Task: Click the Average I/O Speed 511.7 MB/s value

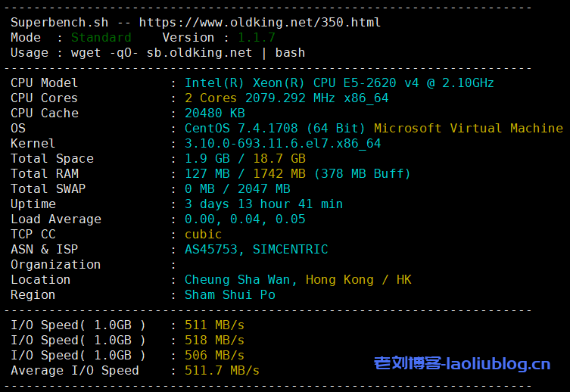Action: (x=222, y=371)
